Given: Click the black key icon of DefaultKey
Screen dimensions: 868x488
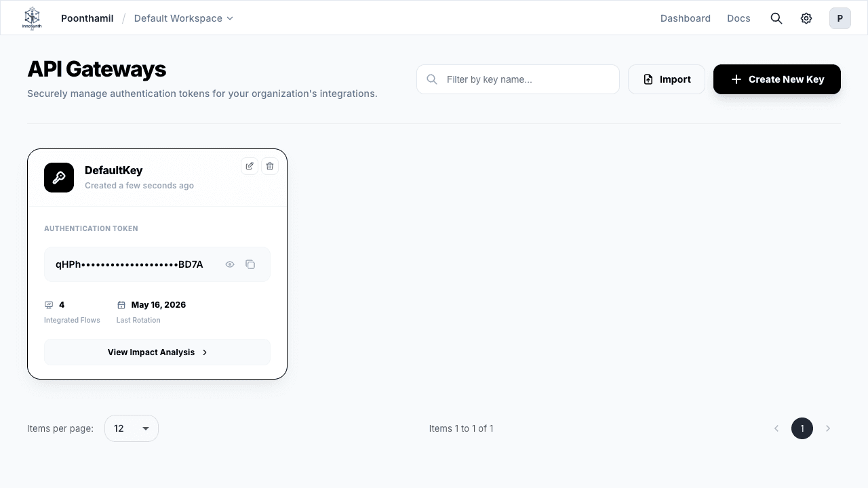Looking at the screenshot, I should [x=59, y=178].
